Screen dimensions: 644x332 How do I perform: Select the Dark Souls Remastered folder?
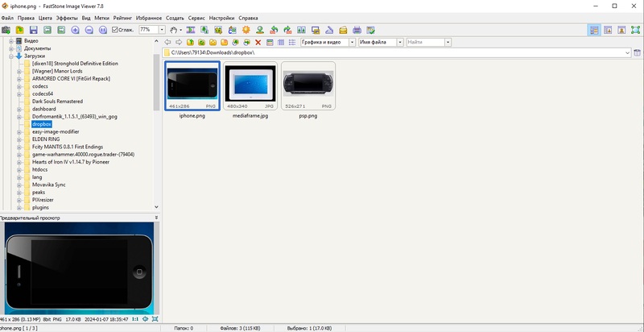tap(57, 102)
